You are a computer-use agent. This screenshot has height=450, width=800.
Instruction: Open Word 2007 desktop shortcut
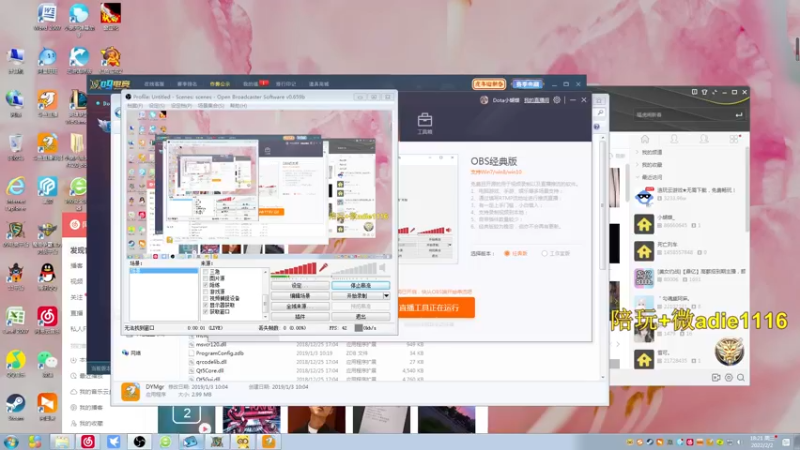(x=47, y=17)
